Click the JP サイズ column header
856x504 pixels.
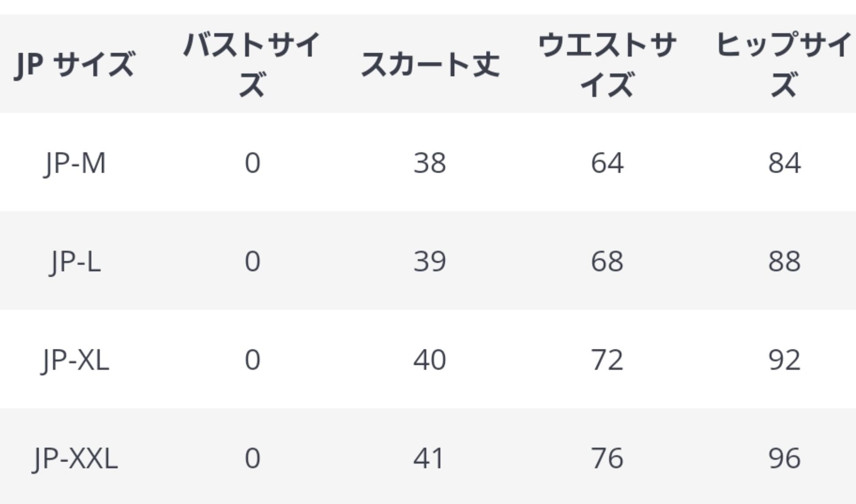point(74,64)
